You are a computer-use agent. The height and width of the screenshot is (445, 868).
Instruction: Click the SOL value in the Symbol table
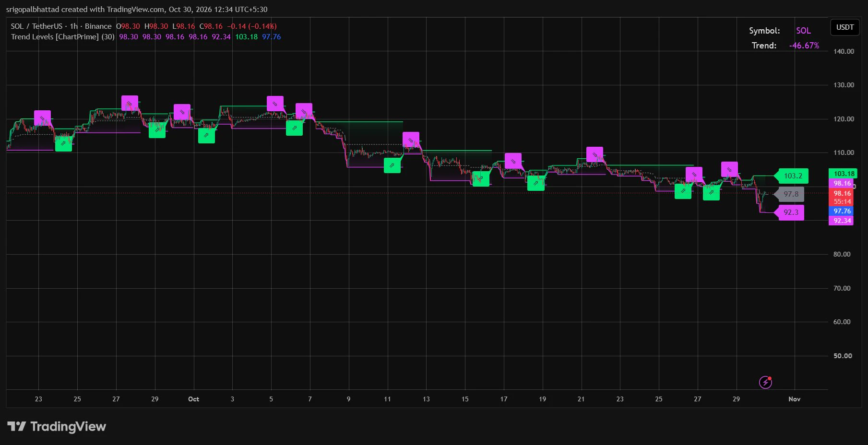tap(803, 31)
